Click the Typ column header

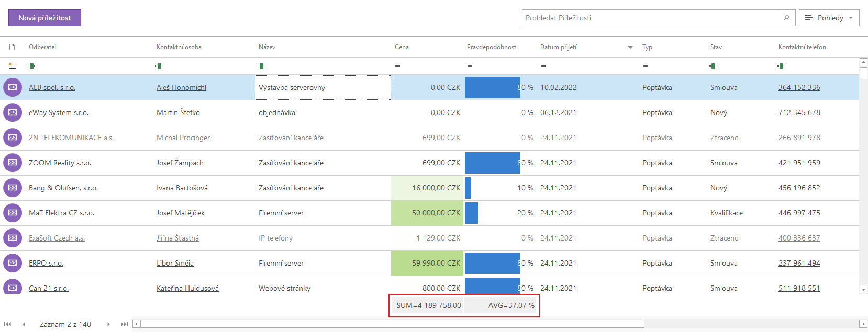(x=648, y=47)
